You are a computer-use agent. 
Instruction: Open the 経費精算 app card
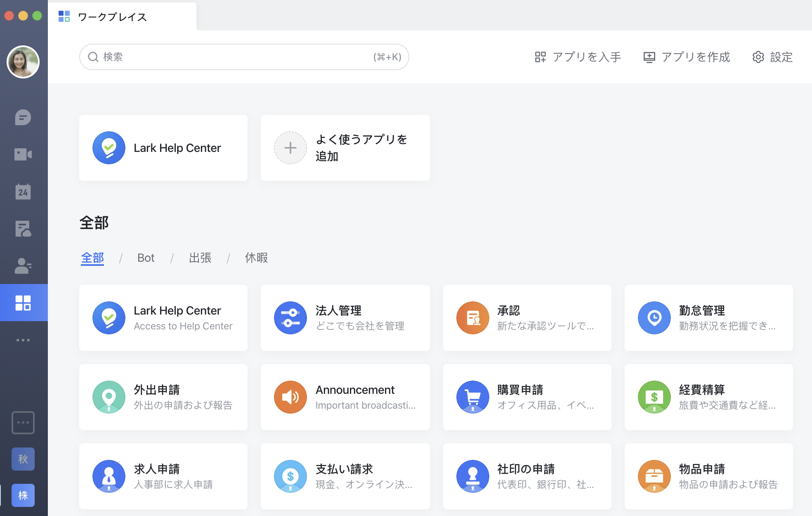(708, 397)
